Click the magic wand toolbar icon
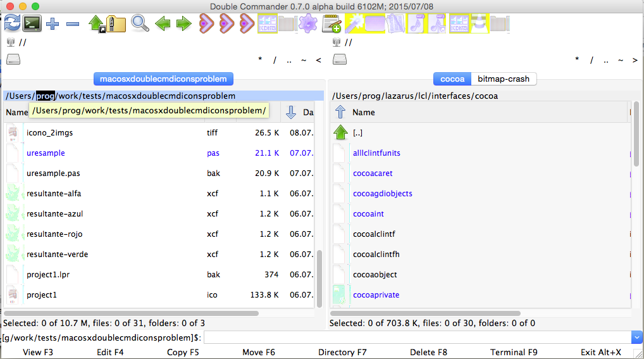 coord(353,24)
